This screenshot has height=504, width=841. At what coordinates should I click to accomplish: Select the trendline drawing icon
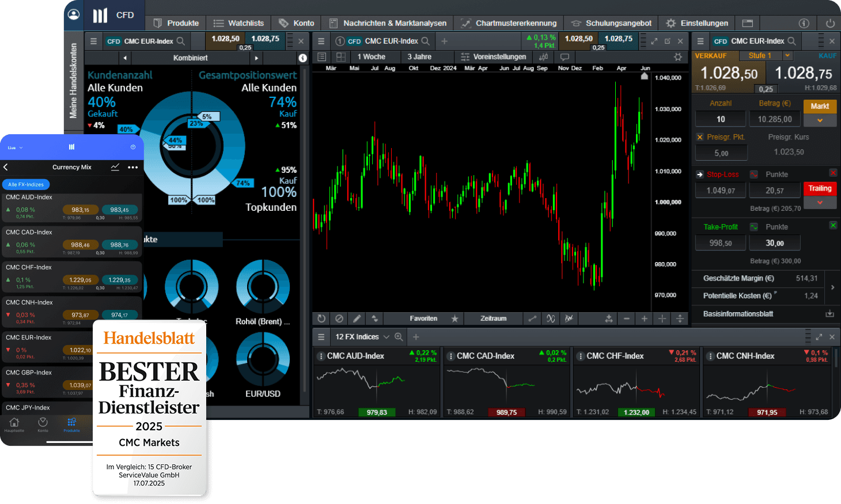[532, 319]
